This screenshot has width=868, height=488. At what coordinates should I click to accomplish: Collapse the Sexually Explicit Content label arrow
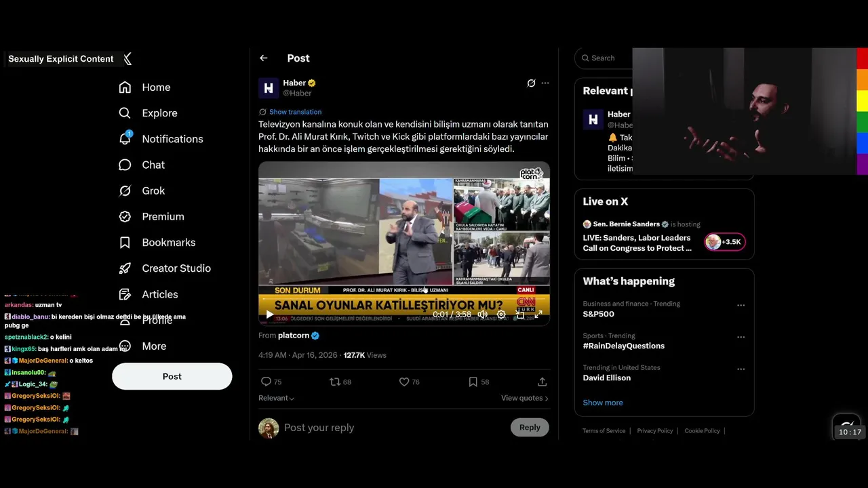click(x=127, y=59)
